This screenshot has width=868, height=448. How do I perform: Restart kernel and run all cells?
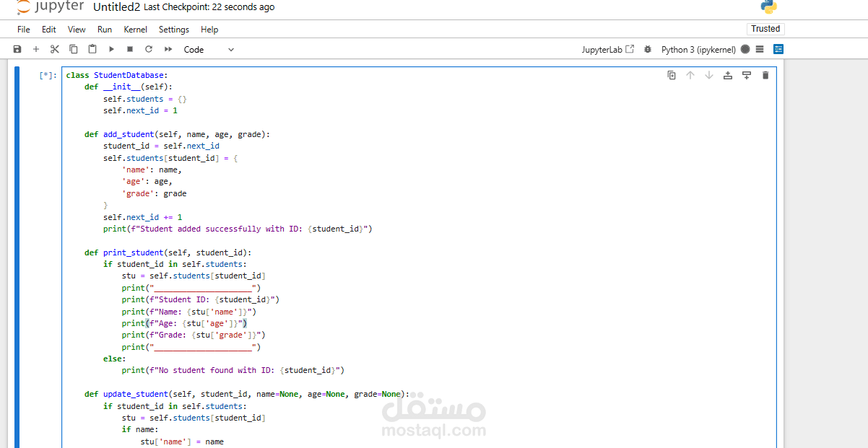(x=168, y=49)
